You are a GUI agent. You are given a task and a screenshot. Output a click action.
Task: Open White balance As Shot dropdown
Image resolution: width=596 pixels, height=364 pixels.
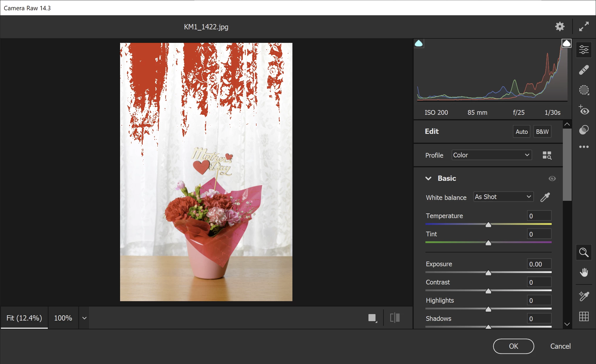(503, 197)
